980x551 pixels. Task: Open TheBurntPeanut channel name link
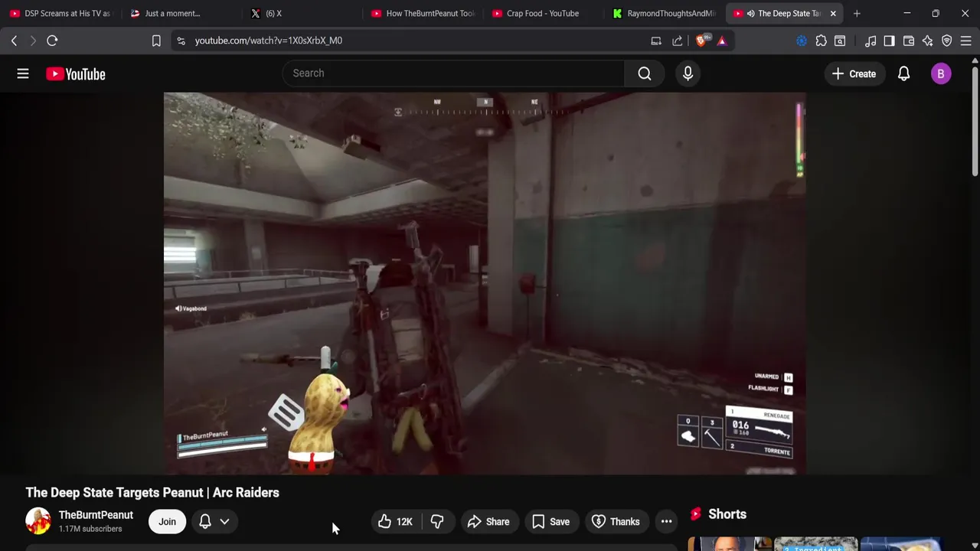[x=96, y=515]
